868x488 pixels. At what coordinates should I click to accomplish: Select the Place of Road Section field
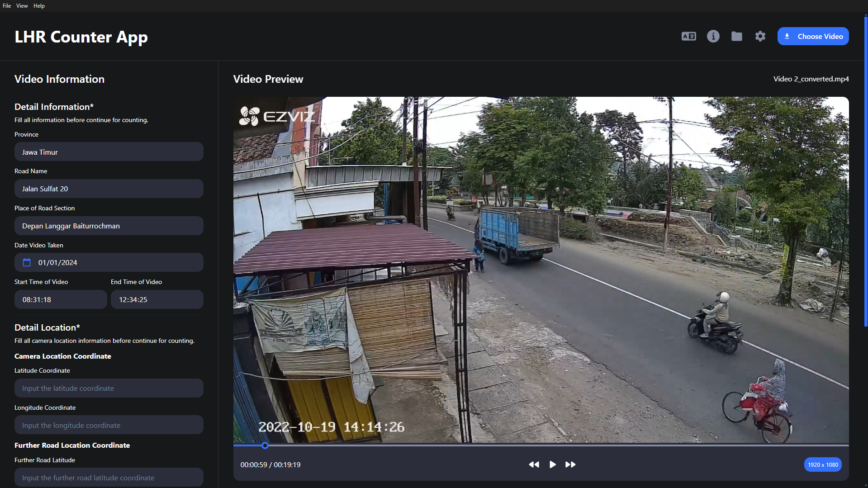(109, 226)
